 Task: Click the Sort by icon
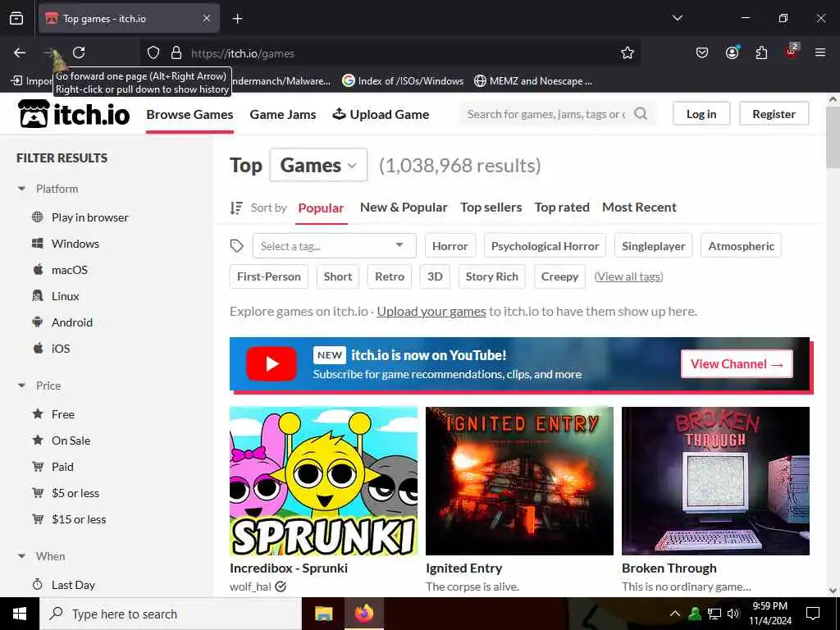pyautogui.click(x=236, y=208)
